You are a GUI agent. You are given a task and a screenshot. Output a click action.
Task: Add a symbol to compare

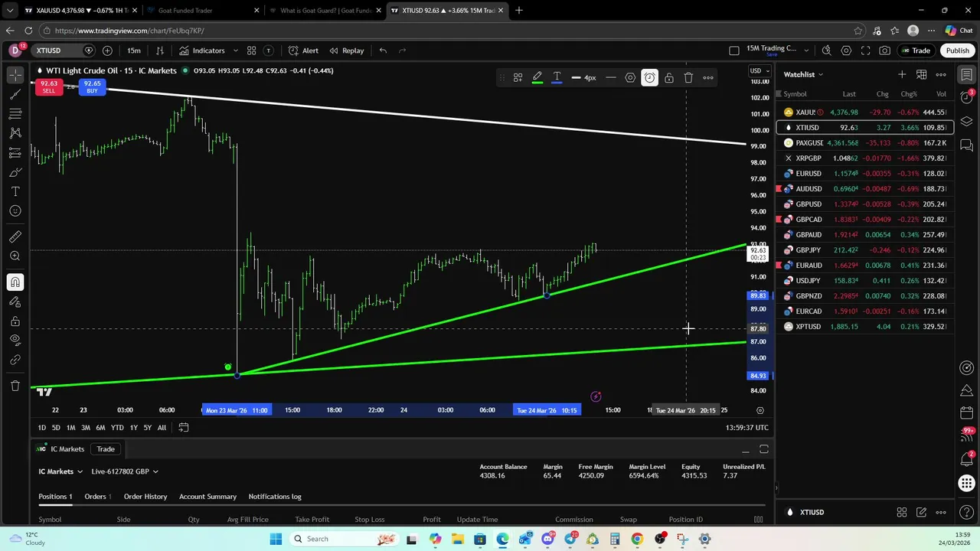coord(107,51)
